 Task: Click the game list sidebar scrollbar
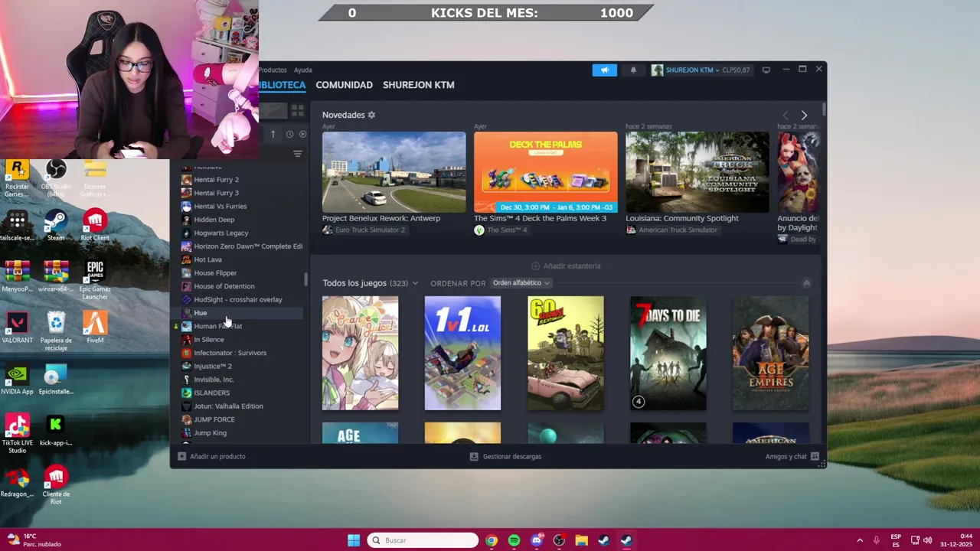tap(306, 279)
